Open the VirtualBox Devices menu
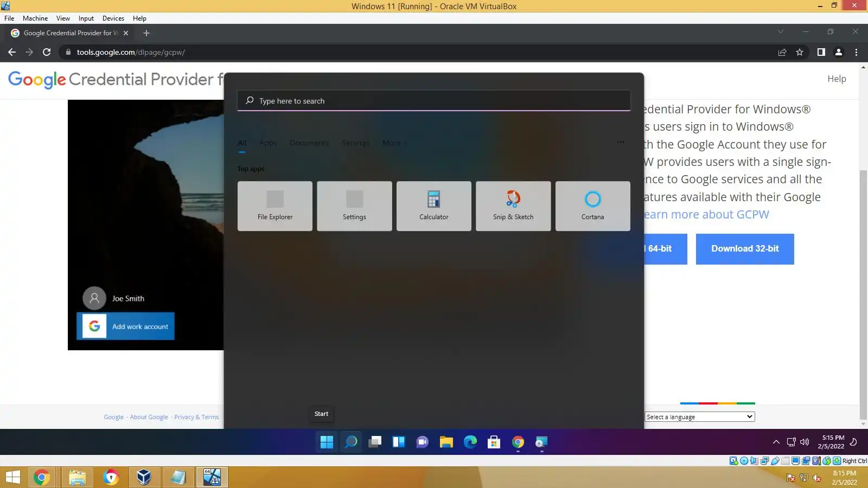The height and width of the screenshot is (488, 868). point(113,18)
